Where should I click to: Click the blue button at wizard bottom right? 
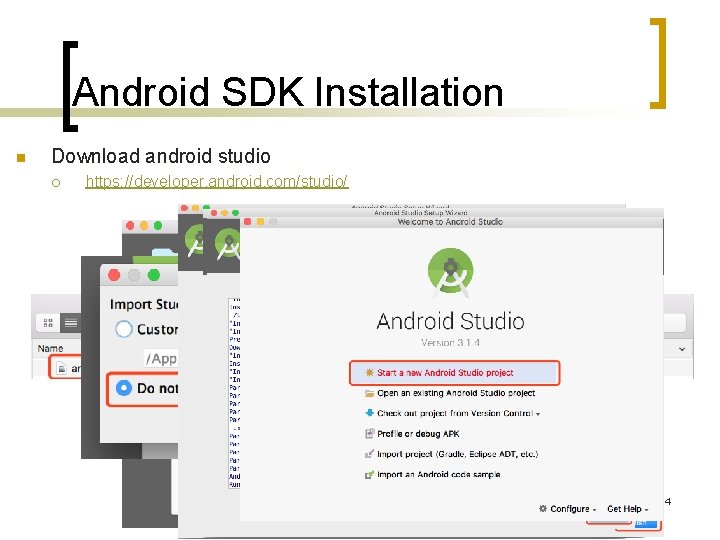645,523
